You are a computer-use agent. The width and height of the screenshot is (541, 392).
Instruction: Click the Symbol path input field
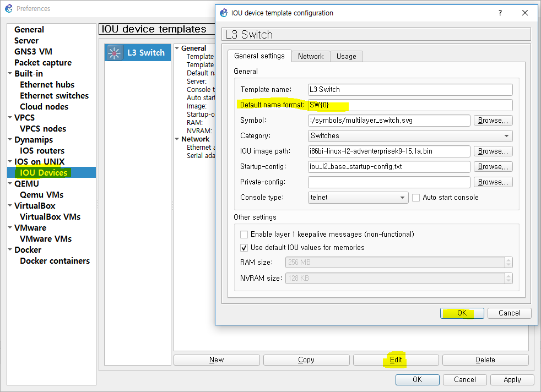point(389,121)
